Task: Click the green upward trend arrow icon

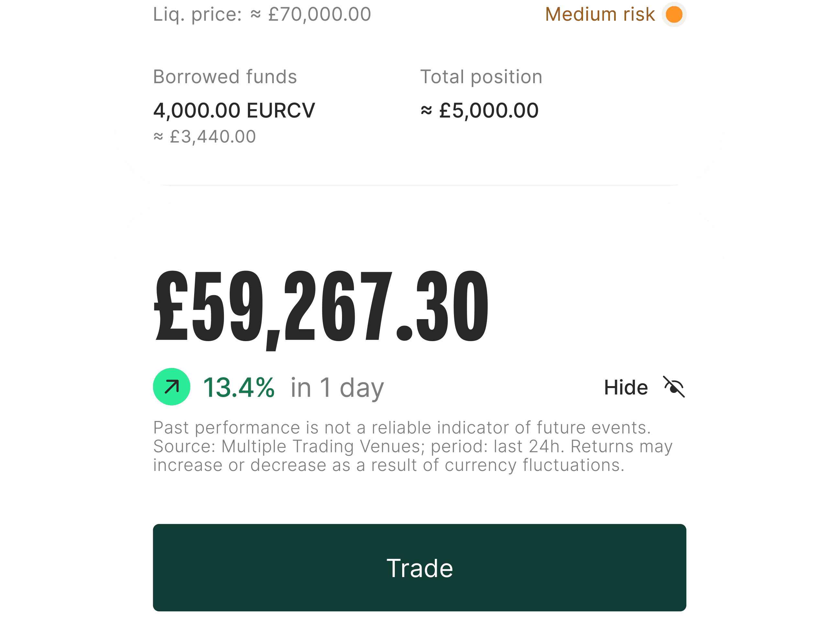Action: pyautogui.click(x=171, y=386)
